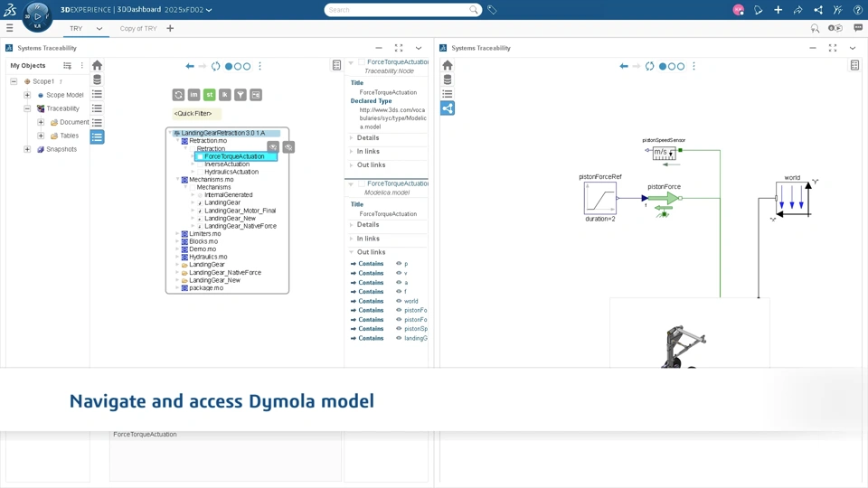Switch to the TRY tab

click(x=76, y=28)
